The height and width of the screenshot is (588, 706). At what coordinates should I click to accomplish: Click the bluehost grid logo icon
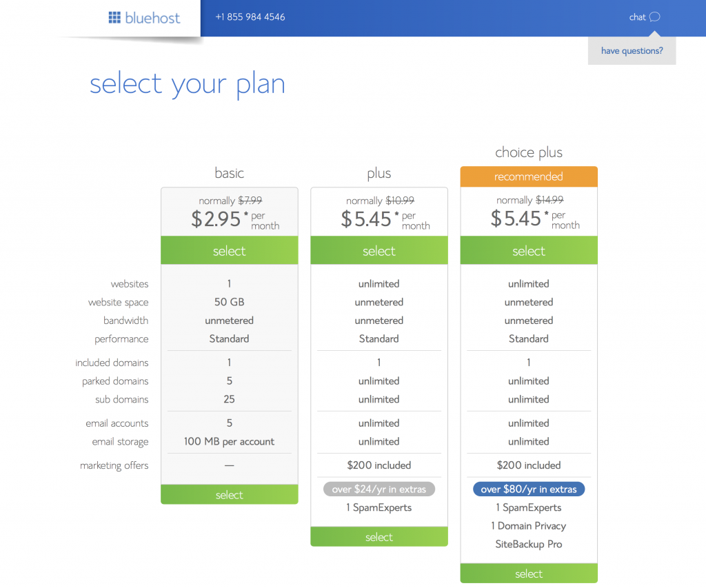[x=114, y=17]
